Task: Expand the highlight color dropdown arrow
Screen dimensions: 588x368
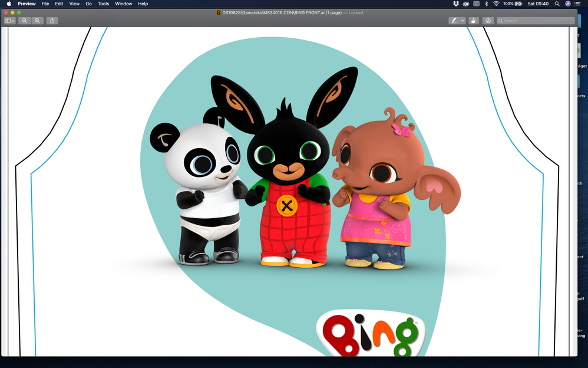Action: 463,21
